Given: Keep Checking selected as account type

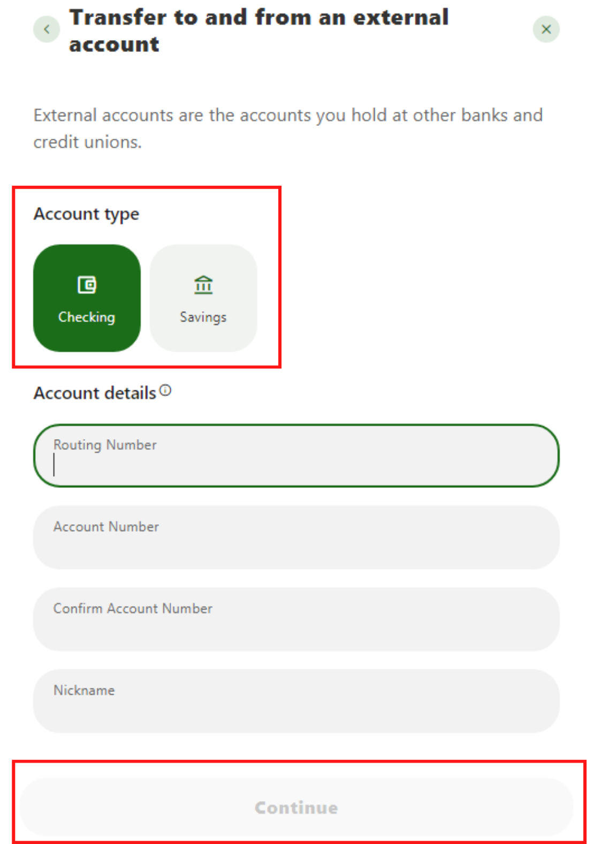Looking at the screenshot, I should coord(87,298).
